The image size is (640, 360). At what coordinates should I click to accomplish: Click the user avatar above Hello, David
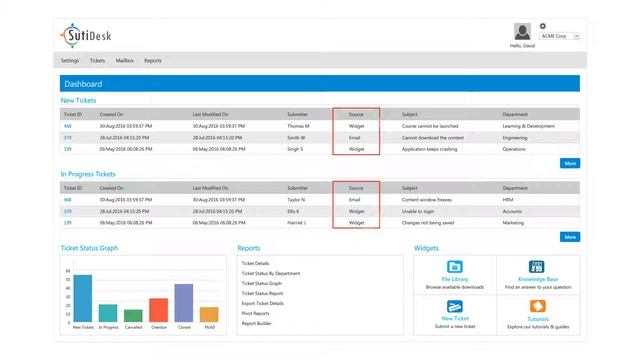point(522,32)
